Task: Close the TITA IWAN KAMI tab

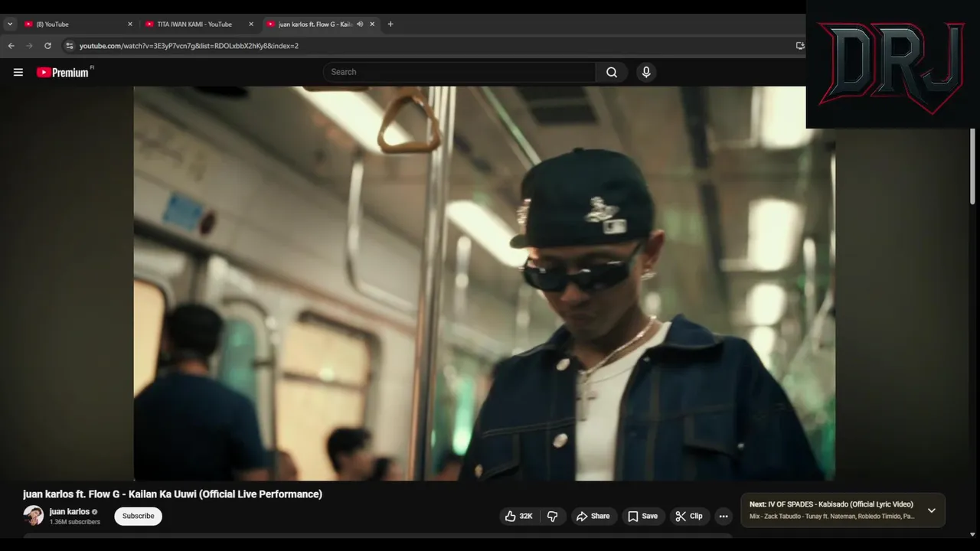Action: coord(250,24)
